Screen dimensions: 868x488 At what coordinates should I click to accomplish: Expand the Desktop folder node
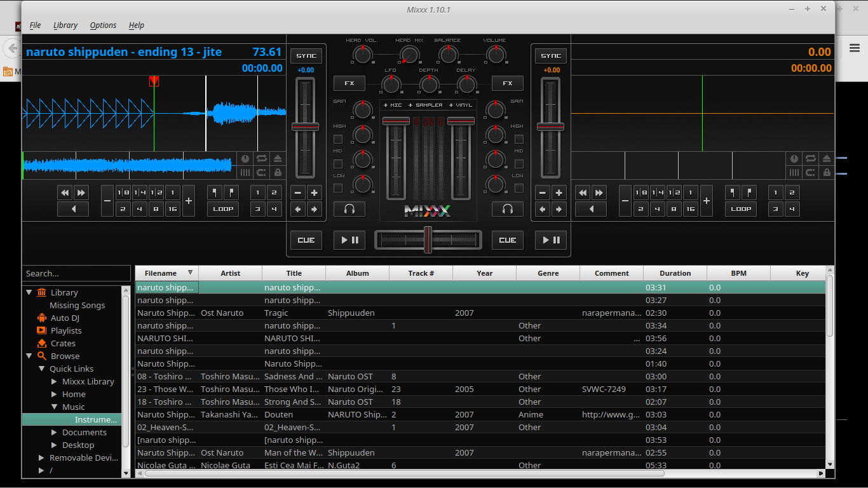point(54,445)
